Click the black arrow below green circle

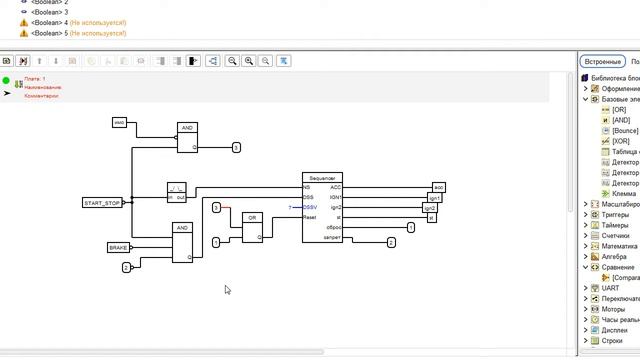coord(7,93)
